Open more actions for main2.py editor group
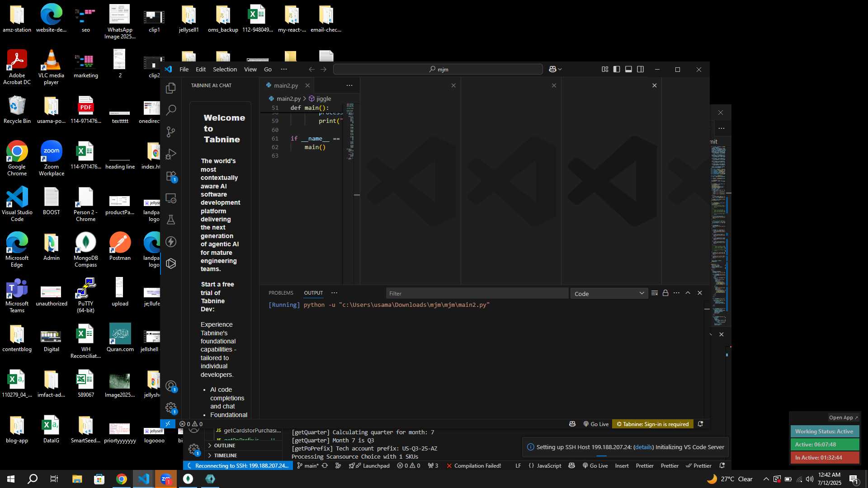Viewport: 868px width, 488px height. point(349,85)
